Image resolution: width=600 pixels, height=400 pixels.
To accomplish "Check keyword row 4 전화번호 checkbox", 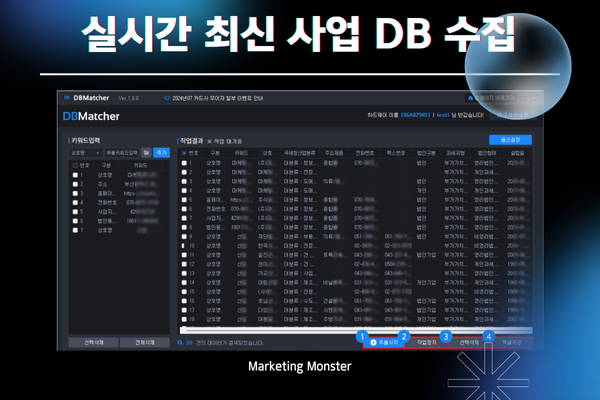I will 75,202.
